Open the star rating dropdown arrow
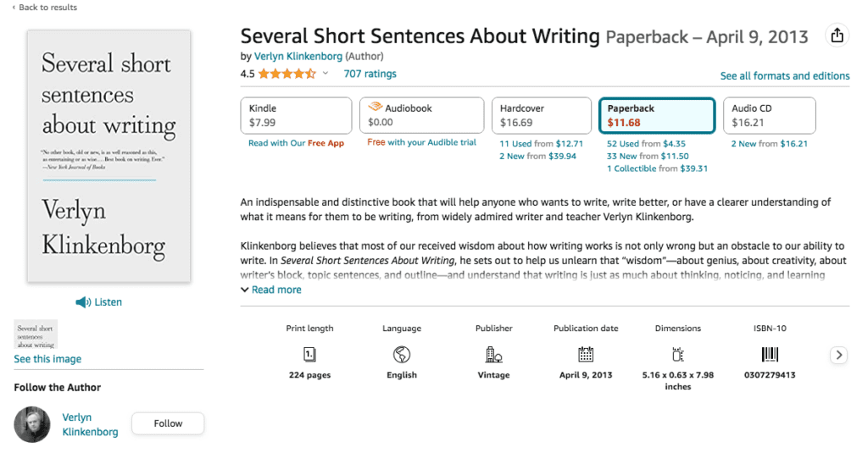Viewport: 868px width, 453px height. tap(325, 74)
